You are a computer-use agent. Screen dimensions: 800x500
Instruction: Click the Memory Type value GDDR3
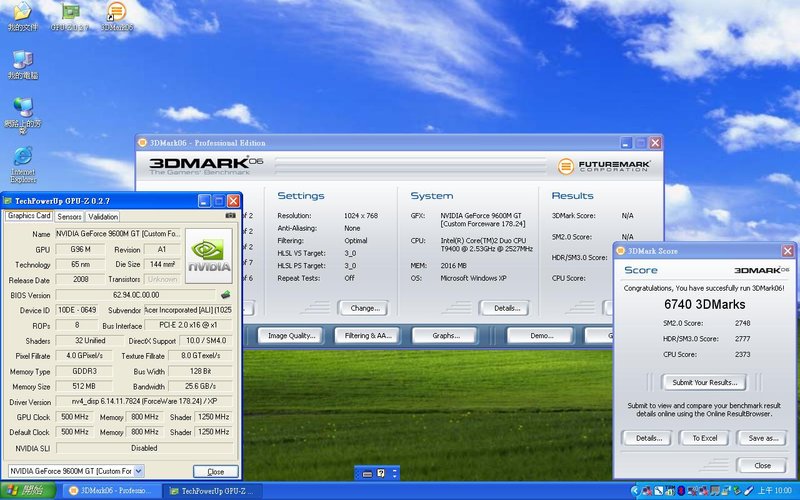click(84, 371)
